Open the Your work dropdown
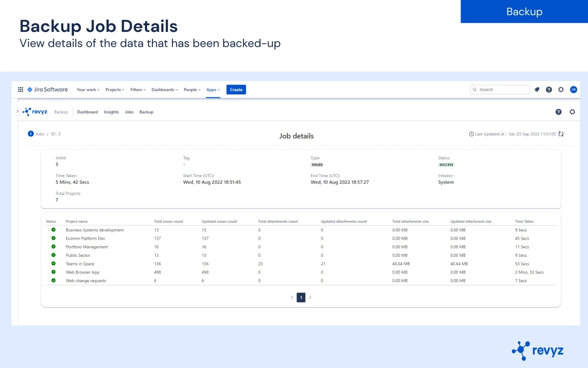The height and width of the screenshot is (368, 588). pyautogui.click(x=88, y=90)
